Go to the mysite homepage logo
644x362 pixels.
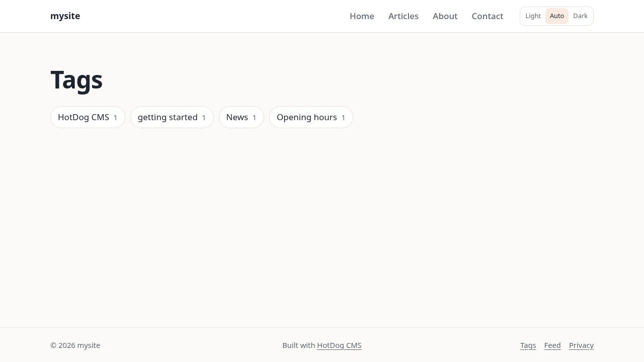point(65,16)
